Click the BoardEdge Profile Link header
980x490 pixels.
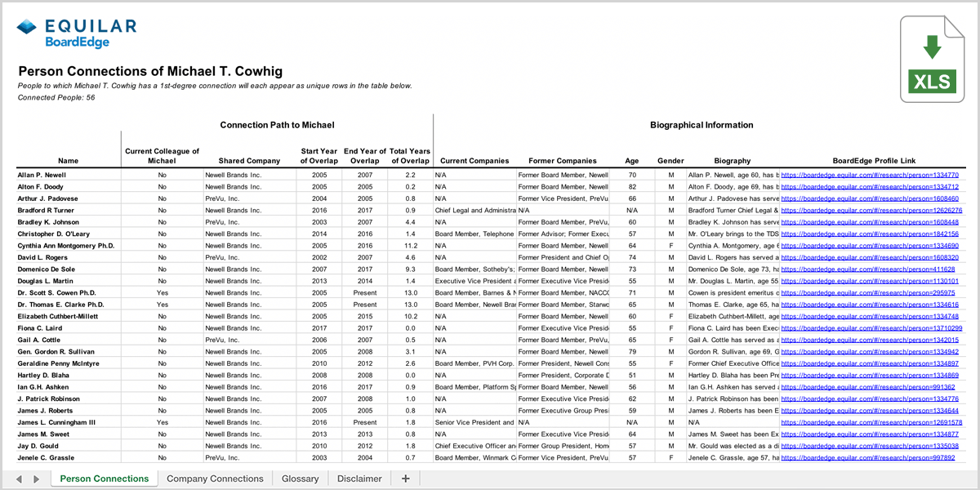[x=874, y=161]
